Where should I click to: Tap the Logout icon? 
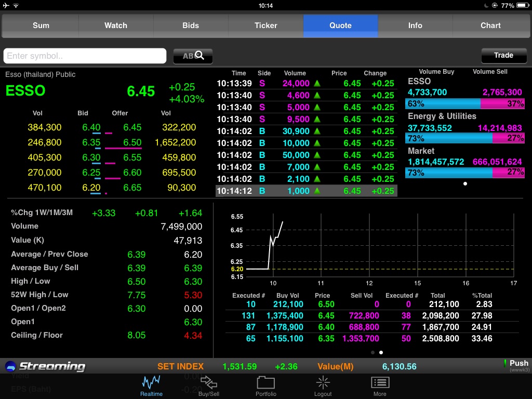point(323,383)
